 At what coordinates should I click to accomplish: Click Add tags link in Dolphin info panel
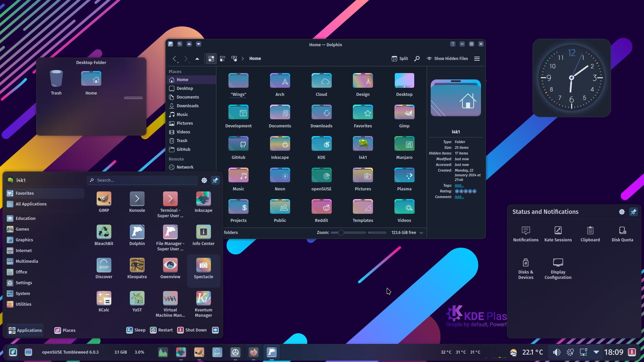(x=459, y=186)
